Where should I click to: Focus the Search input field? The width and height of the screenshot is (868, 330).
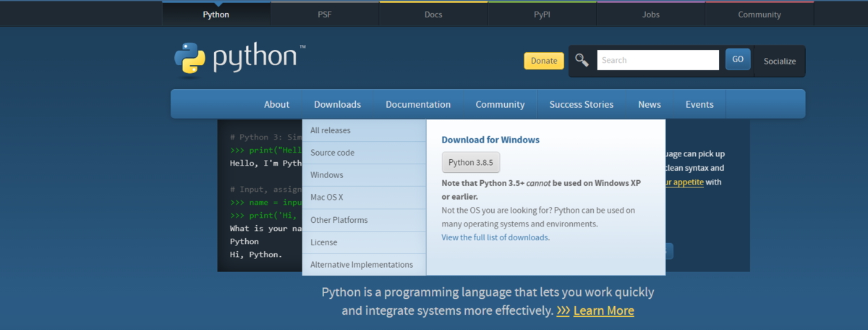click(x=658, y=60)
